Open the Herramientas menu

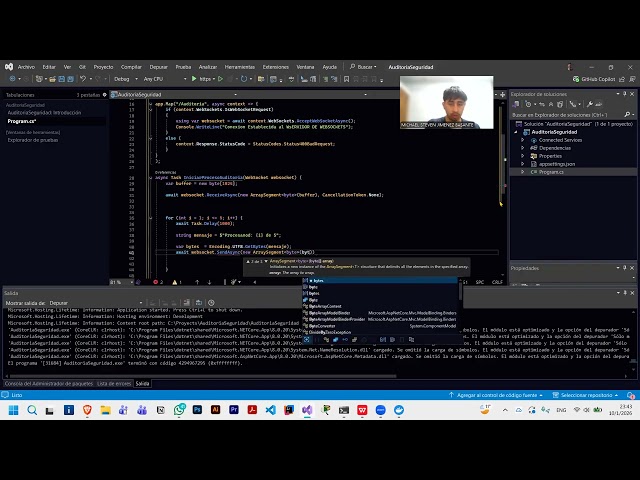(x=240, y=67)
